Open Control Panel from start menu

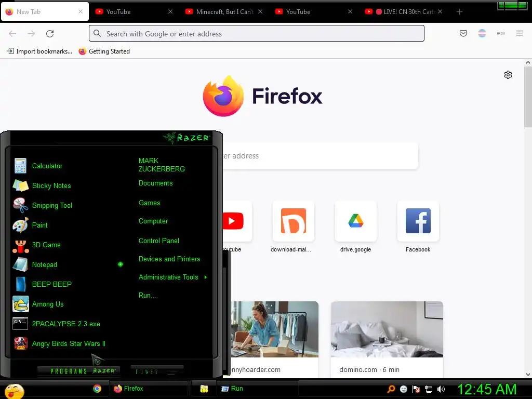coord(159,241)
